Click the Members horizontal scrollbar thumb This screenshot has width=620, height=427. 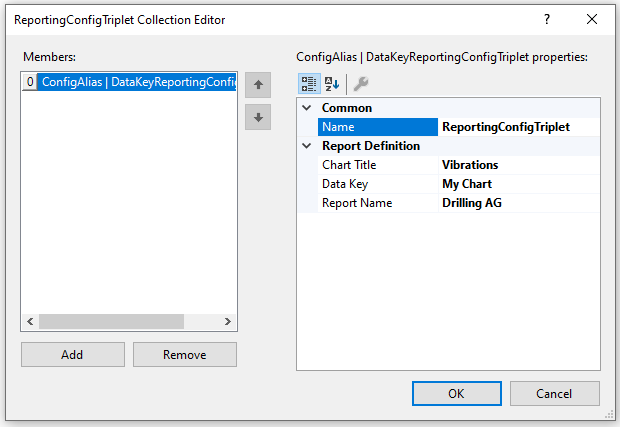pos(112,321)
